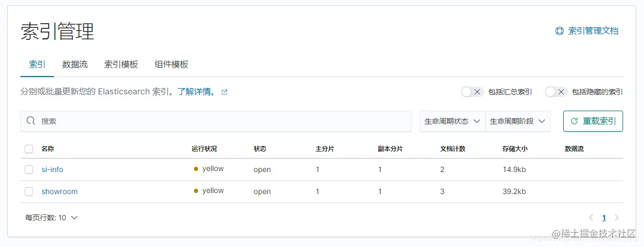Open the 索引模板 tab
The width and height of the screenshot is (644, 247).
[x=121, y=65]
